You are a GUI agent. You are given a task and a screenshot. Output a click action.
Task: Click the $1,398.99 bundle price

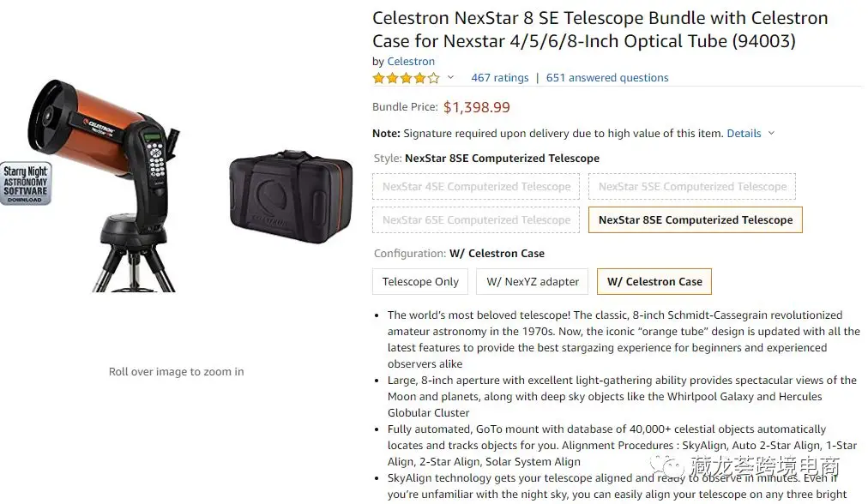coord(476,107)
